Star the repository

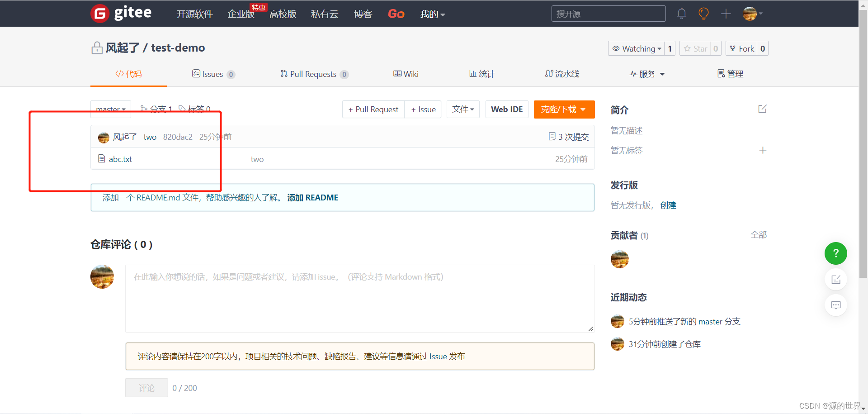tap(695, 48)
